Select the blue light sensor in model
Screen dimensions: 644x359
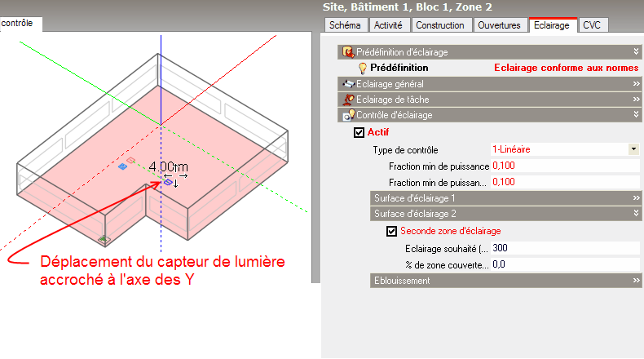click(122, 166)
